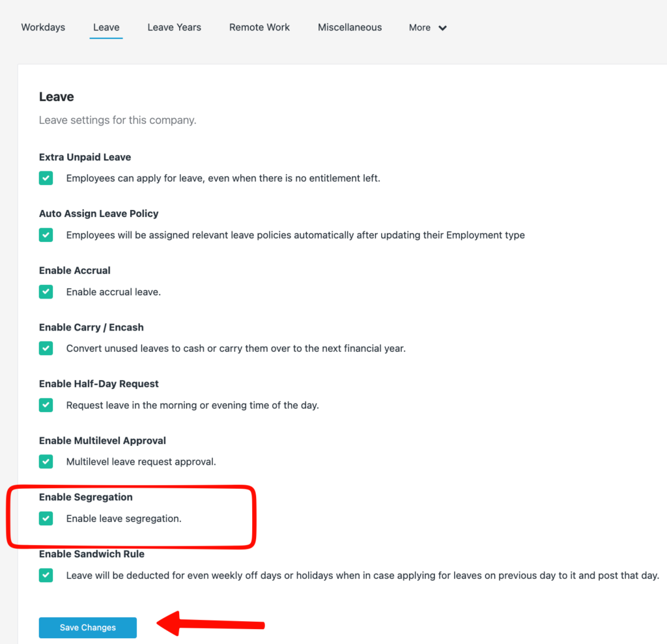Toggle the Auto Assign Leave Policy checkbox
The image size is (667, 644).
point(46,235)
